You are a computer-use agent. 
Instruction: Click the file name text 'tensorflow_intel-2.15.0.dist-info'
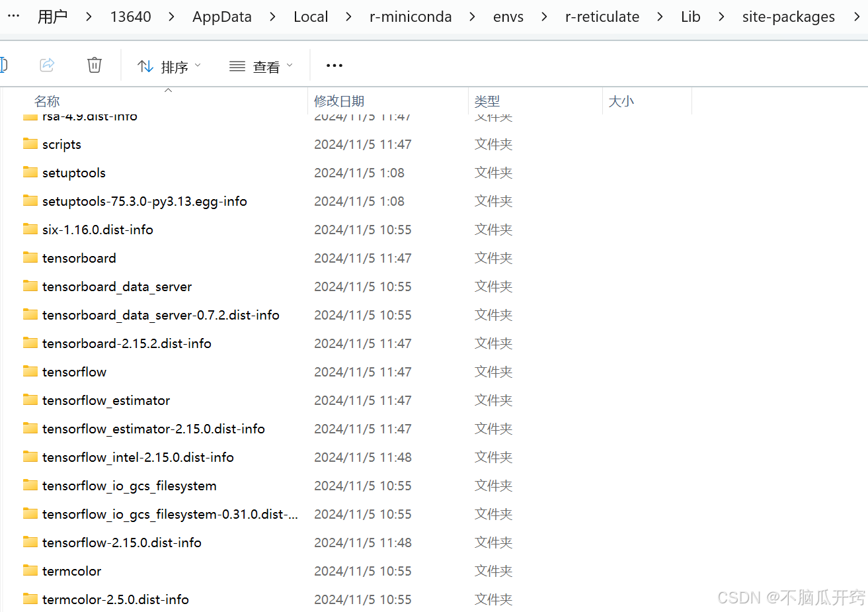click(138, 457)
